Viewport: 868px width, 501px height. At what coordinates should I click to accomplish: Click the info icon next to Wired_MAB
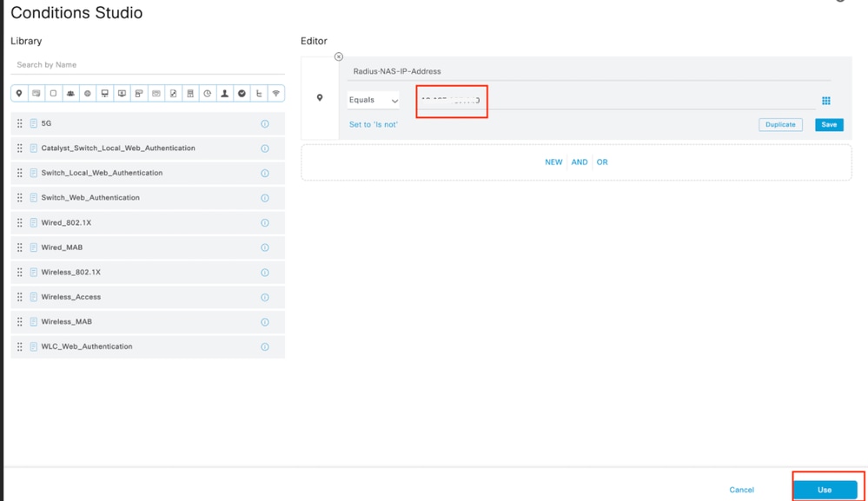click(265, 247)
